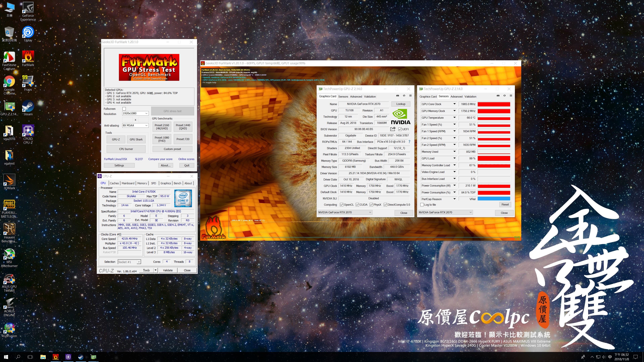This screenshot has width=644, height=362.
Task: Click the Preset:2160 (4K/UHD) benchmark button
Action: click(162, 127)
